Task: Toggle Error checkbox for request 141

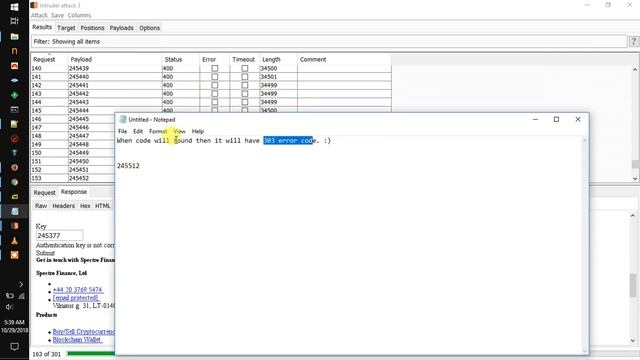Action: click(x=215, y=77)
